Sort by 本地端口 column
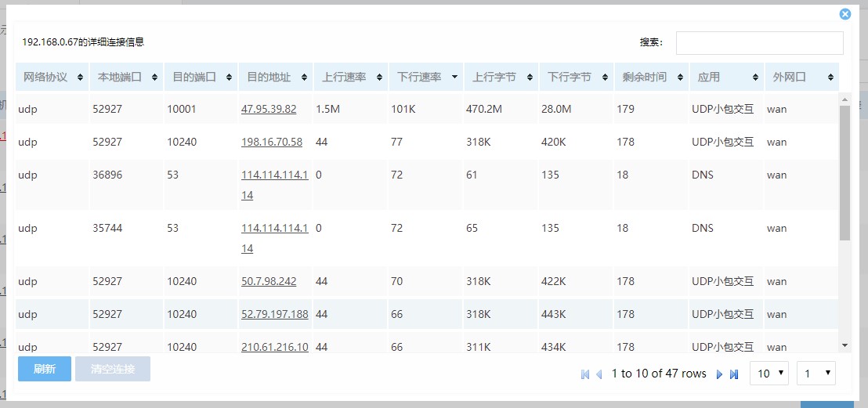This screenshot has height=408, width=868. pos(126,77)
